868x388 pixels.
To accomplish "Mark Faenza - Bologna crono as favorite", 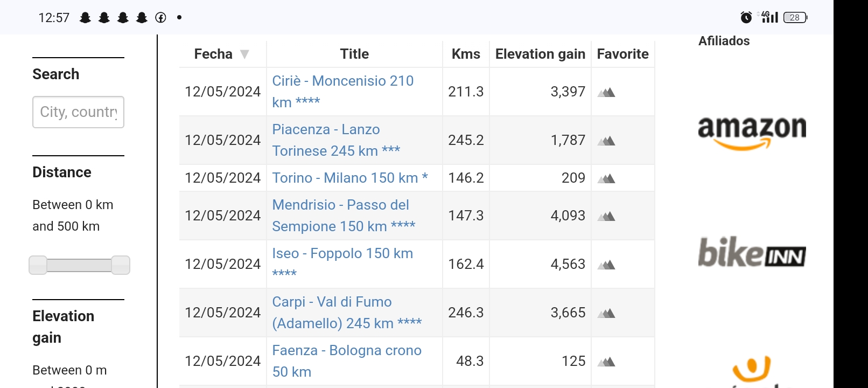I will point(606,362).
